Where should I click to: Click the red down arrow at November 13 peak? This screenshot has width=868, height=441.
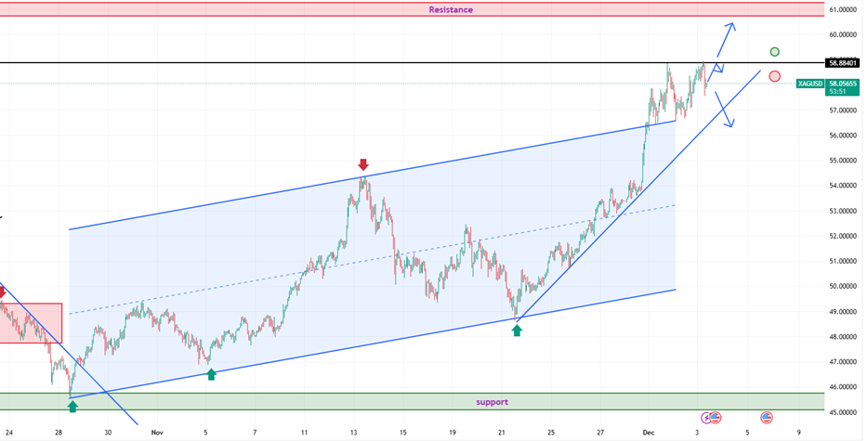point(362,164)
